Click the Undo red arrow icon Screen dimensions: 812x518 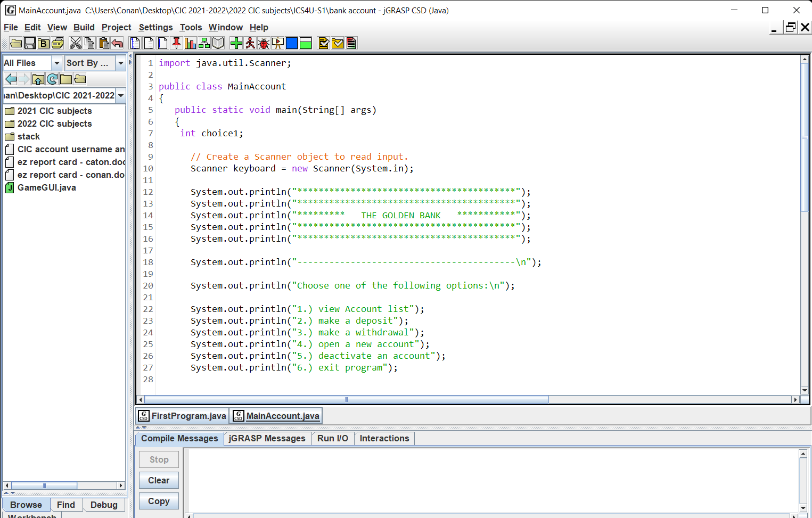click(117, 43)
